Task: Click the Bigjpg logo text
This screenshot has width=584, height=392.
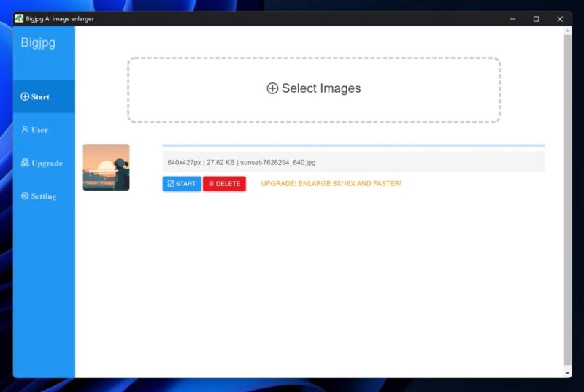Action: [x=38, y=43]
